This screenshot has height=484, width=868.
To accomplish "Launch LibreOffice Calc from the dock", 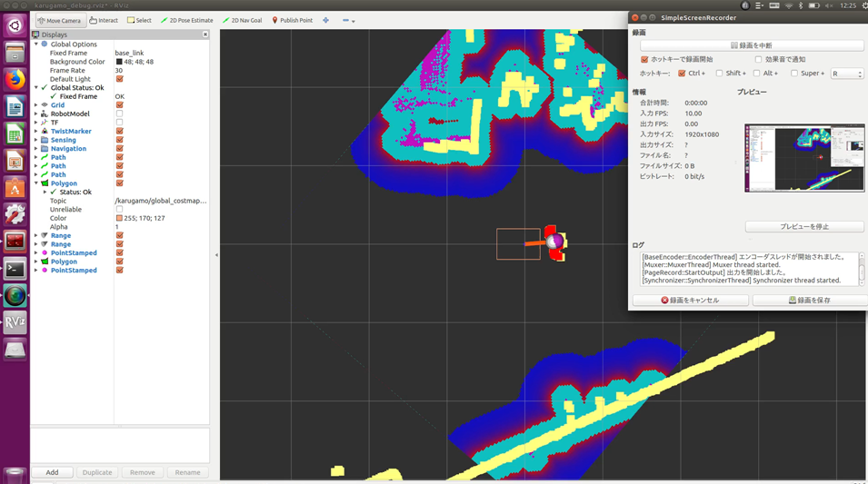I will pyautogui.click(x=15, y=133).
